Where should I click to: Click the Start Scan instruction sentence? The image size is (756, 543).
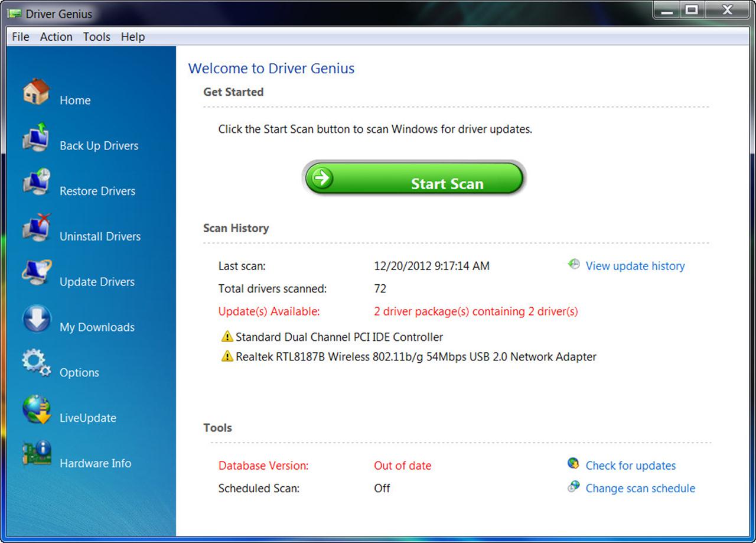click(375, 129)
